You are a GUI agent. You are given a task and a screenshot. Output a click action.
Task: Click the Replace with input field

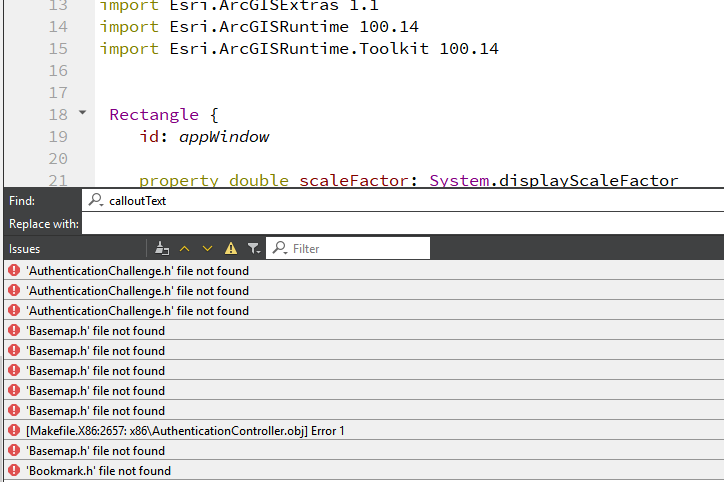(400, 224)
